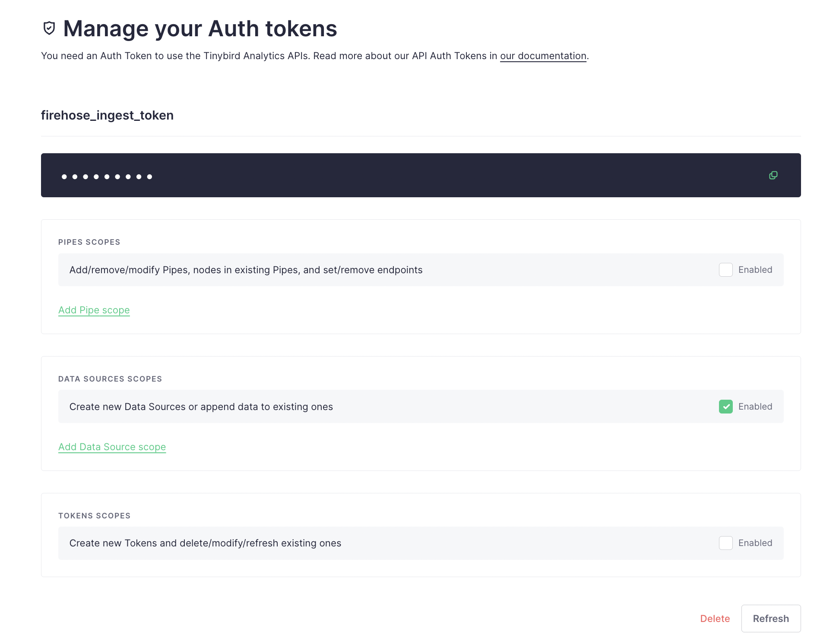This screenshot has width=836, height=644.
Task: Click the TOKENS SCOPES section label
Action: (x=94, y=516)
